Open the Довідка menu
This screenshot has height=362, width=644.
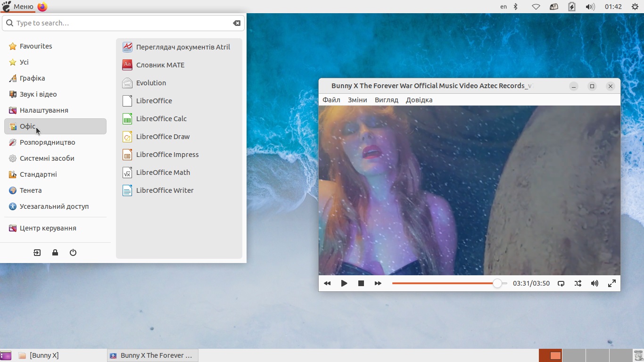pyautogui.click(x=419, y=100)
